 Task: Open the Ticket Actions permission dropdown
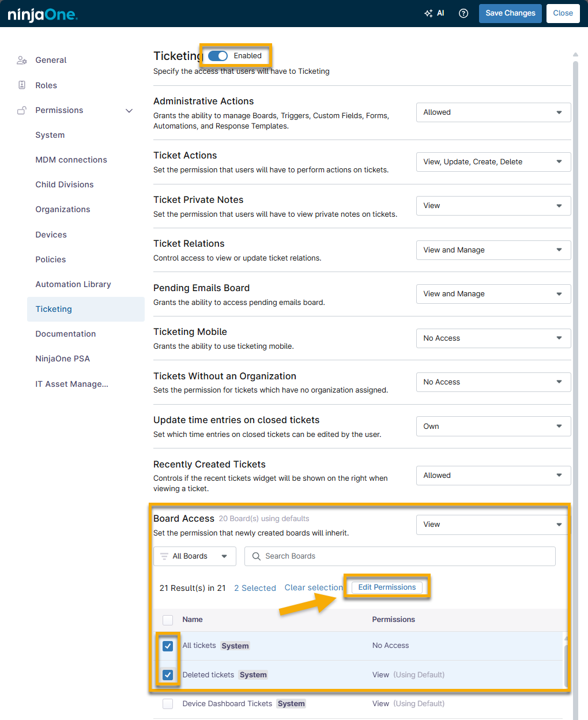click(x=493, y=162)
